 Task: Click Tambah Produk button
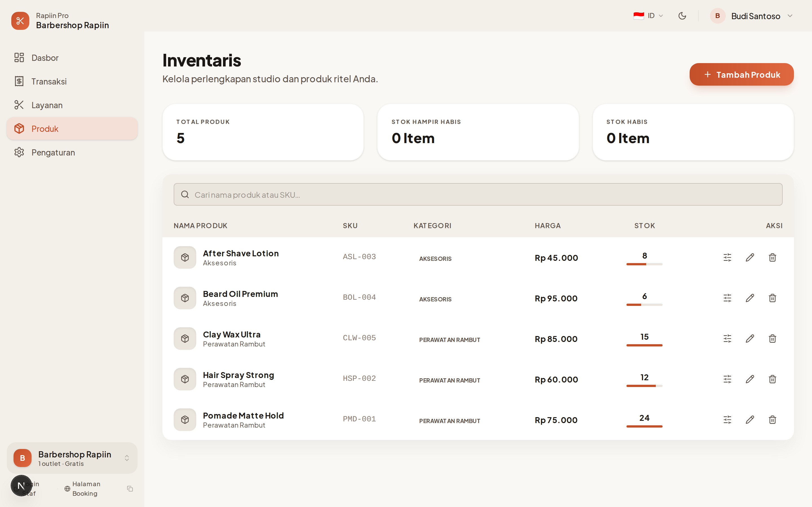pos(741,74)
